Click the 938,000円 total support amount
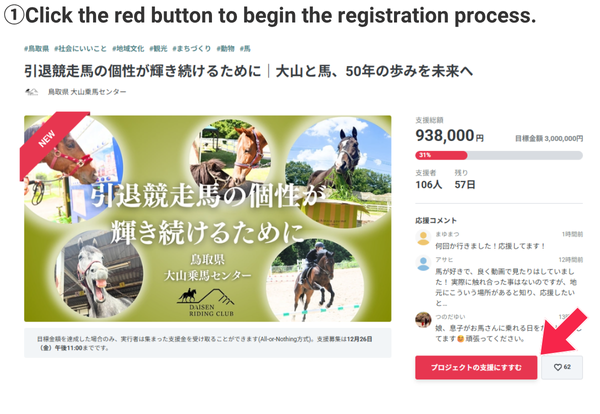Viewport: 600px width, 414px height. 449,135
